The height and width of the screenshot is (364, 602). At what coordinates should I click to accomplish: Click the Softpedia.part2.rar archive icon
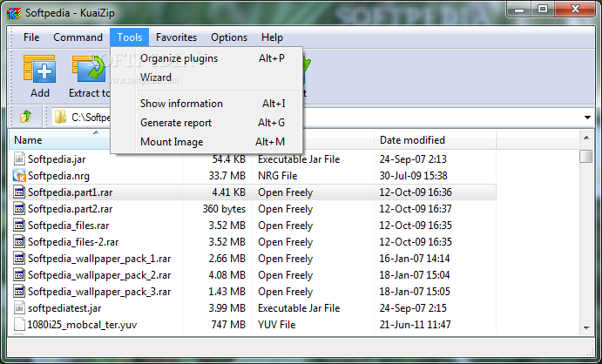[19, 208]
